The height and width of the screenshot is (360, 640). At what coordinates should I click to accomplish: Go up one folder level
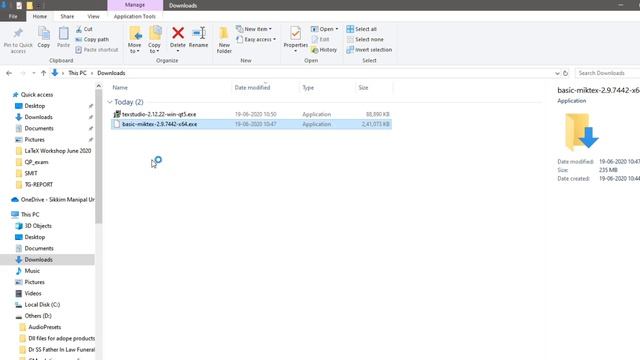tap(43, 73)
